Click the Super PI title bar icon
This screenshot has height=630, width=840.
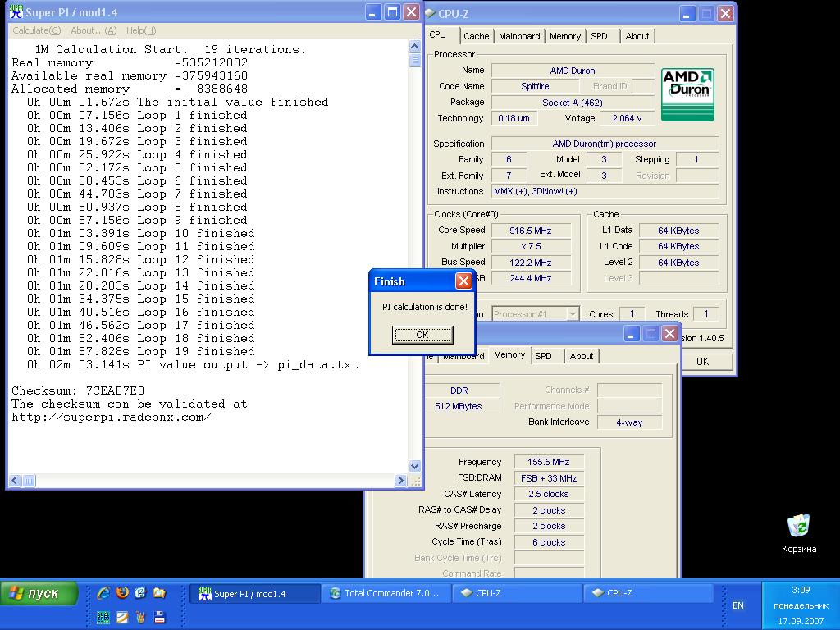(x=16, y=11)
